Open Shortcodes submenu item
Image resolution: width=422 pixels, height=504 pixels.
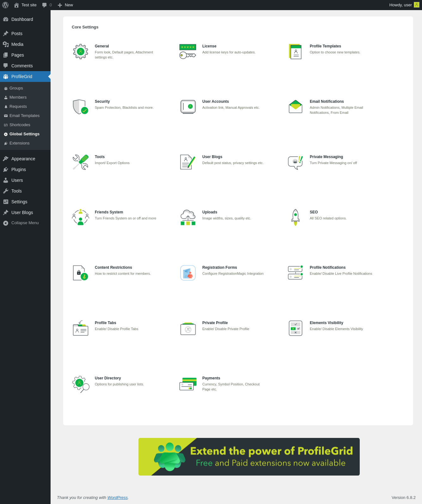tap(25, 125)
